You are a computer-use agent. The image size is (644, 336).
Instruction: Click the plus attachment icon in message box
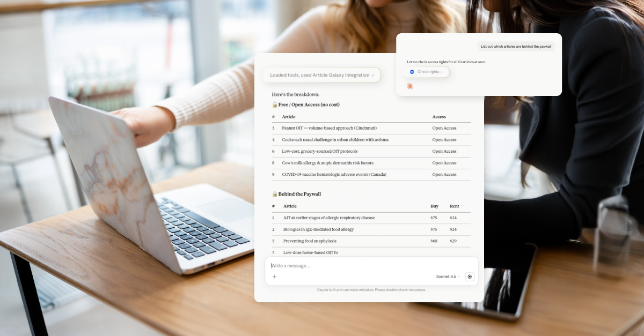pos(274,277)
